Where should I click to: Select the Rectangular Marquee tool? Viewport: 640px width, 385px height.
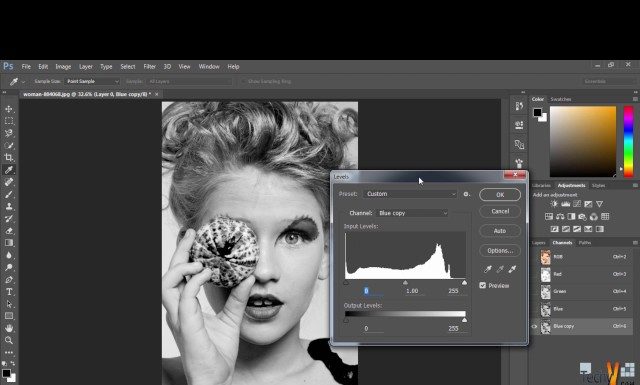9,121
